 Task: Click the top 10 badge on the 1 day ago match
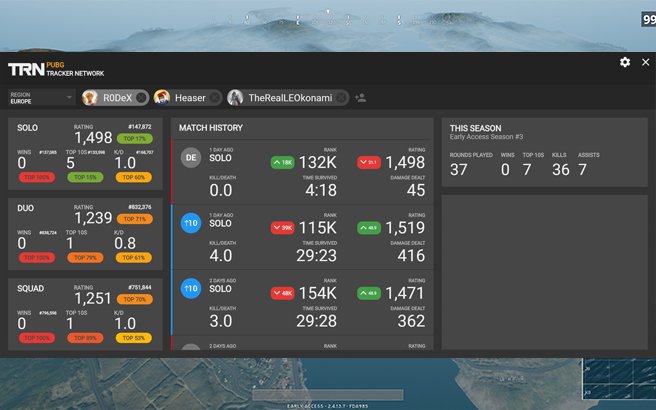click(191, 223)
